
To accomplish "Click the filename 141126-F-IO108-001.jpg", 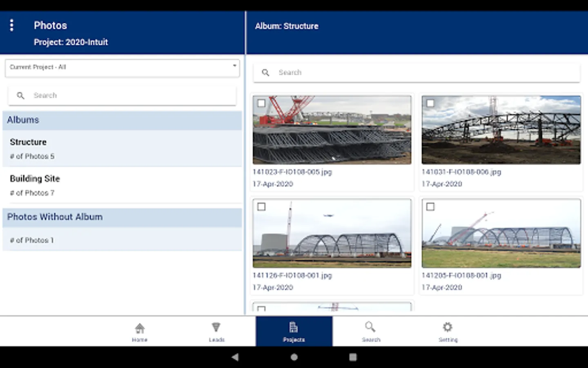I will 292,276.
